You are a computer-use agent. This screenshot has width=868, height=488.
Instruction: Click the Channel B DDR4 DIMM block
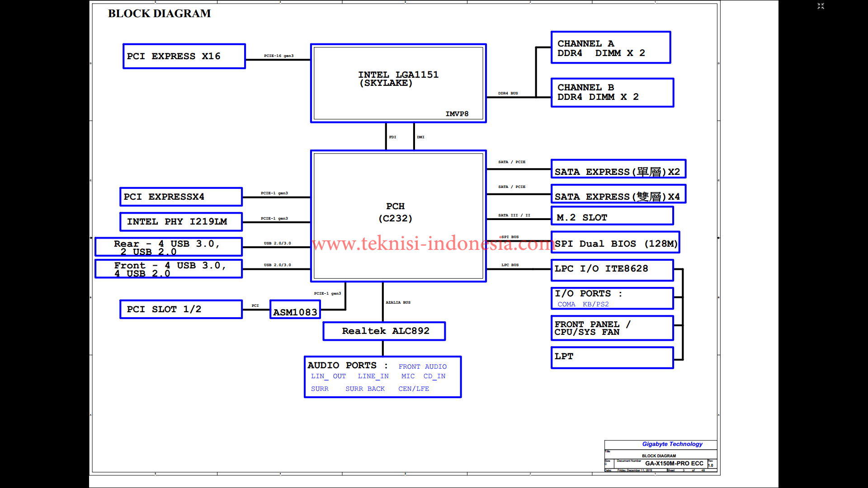[612, 93]
